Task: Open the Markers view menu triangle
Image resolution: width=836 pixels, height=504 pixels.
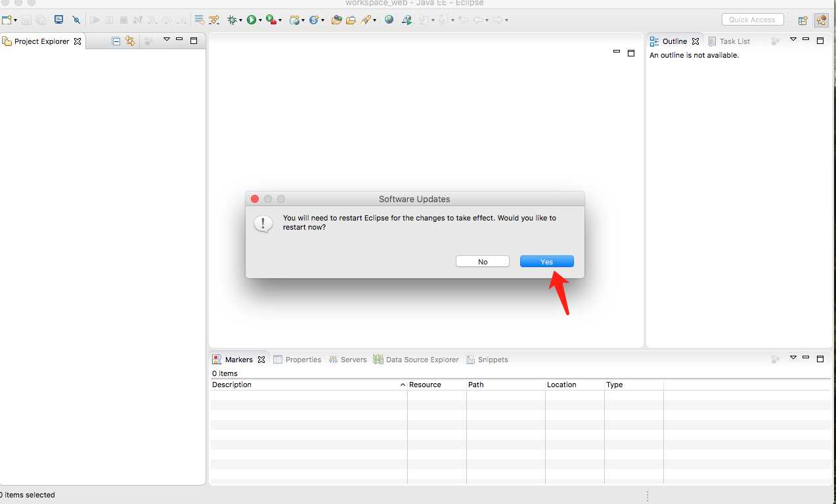Action: point(793,358)
